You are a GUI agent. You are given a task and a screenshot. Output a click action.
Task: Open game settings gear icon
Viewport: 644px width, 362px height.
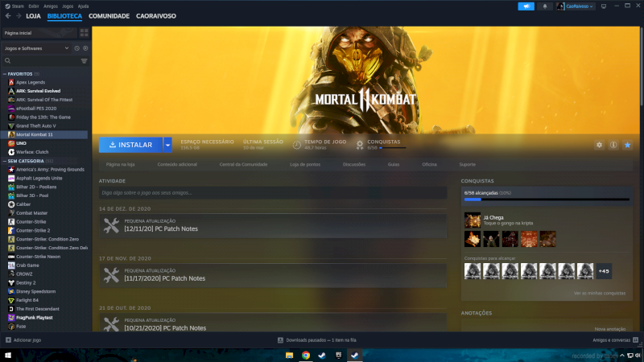pyautogui.click(x=599, y=145)
